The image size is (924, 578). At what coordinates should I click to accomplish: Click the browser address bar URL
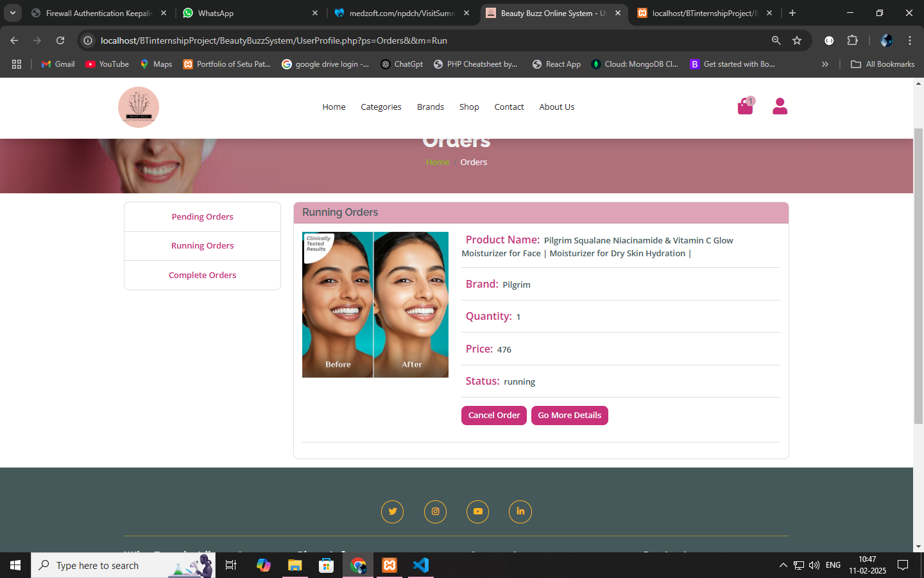274,40
